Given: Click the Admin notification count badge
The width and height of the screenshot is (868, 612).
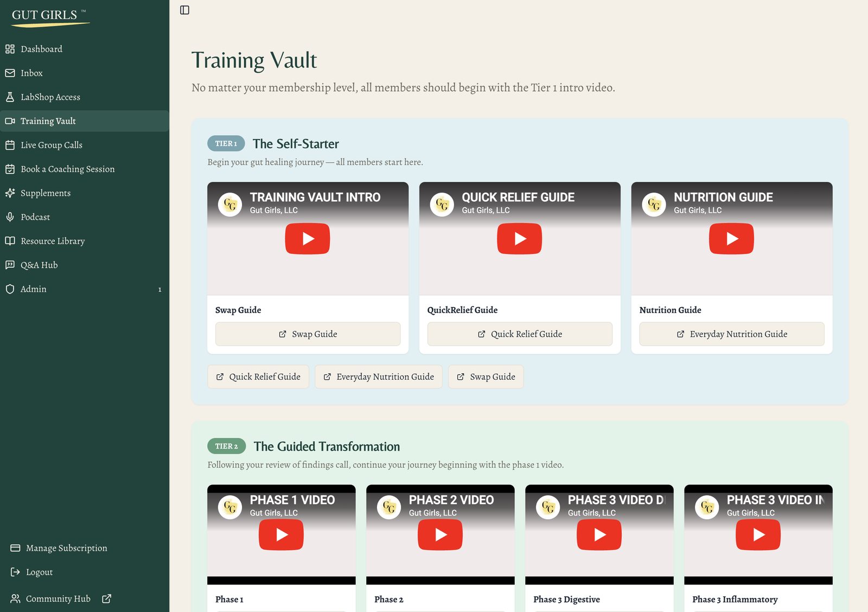Looking at the screenshot, I should point(159,290).
